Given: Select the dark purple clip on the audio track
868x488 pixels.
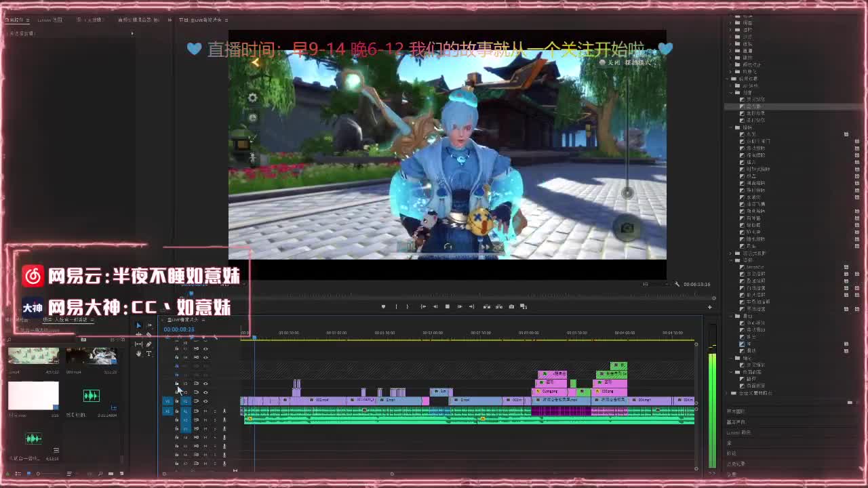Looking at the screenshot, I should point(560,411).
